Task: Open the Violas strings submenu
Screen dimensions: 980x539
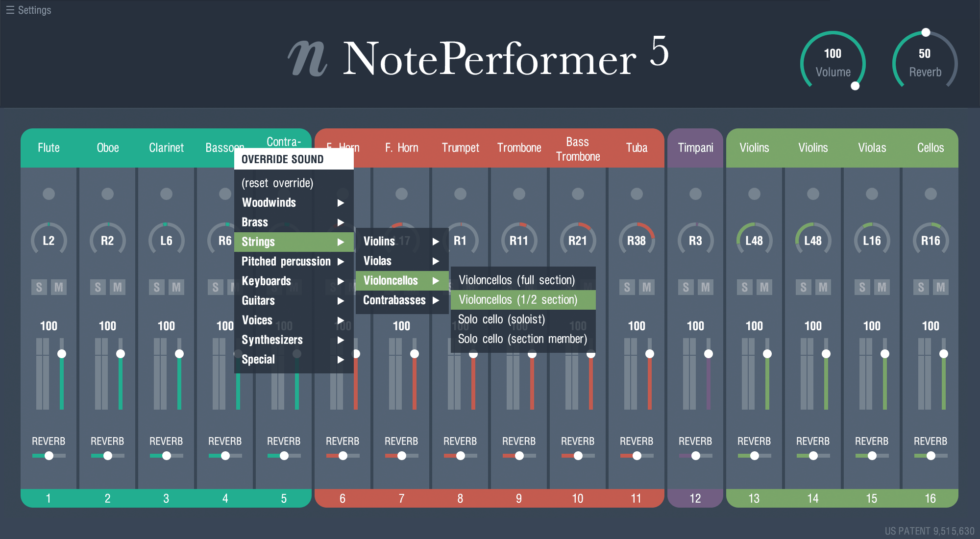Action: tap(402, 261)
